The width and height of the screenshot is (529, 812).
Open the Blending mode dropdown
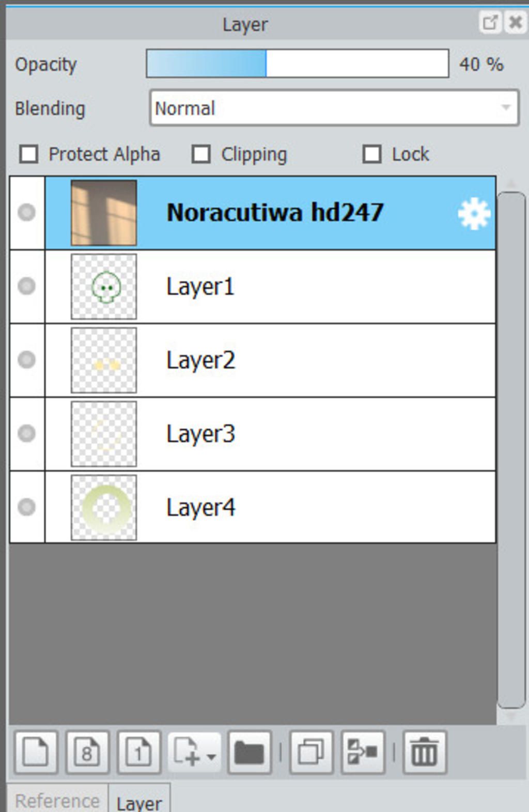click(334, 108)
